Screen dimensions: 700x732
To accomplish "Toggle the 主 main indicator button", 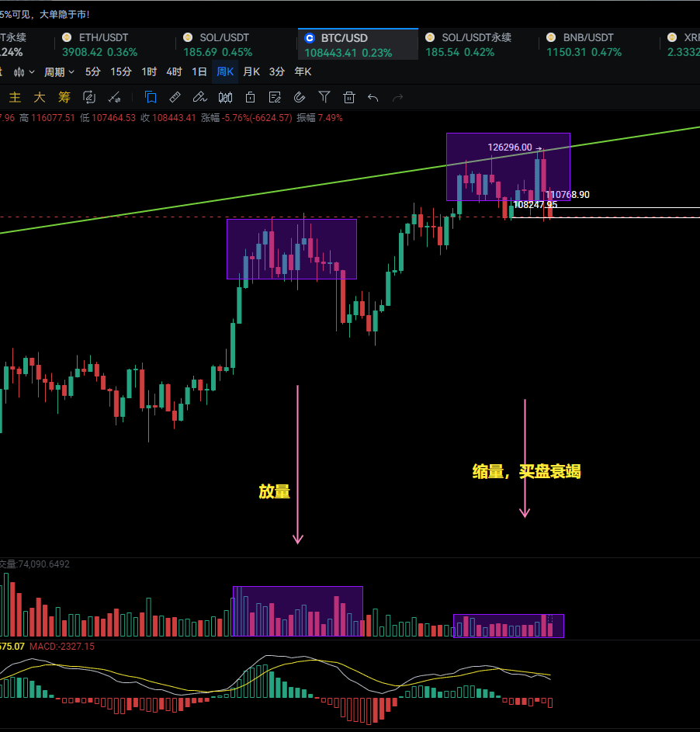I will point(15,97).
